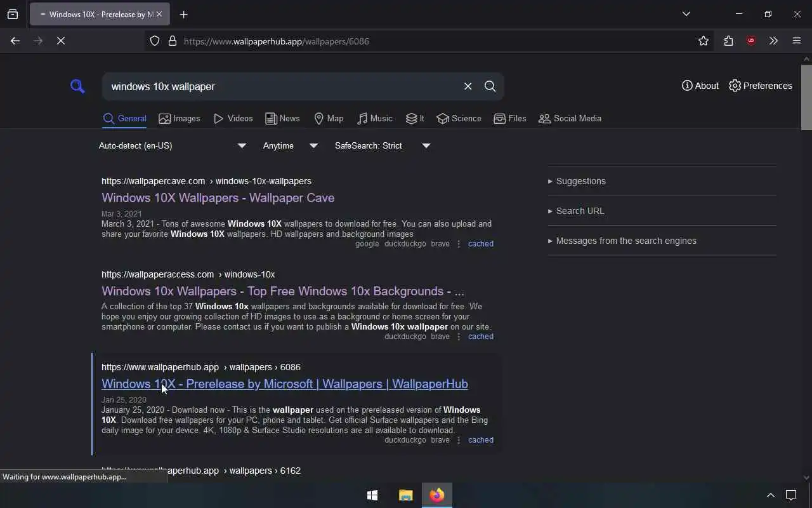Switch to Social Media search tab
This screenshot has height=508, width=812.
(x=570, y=119)
